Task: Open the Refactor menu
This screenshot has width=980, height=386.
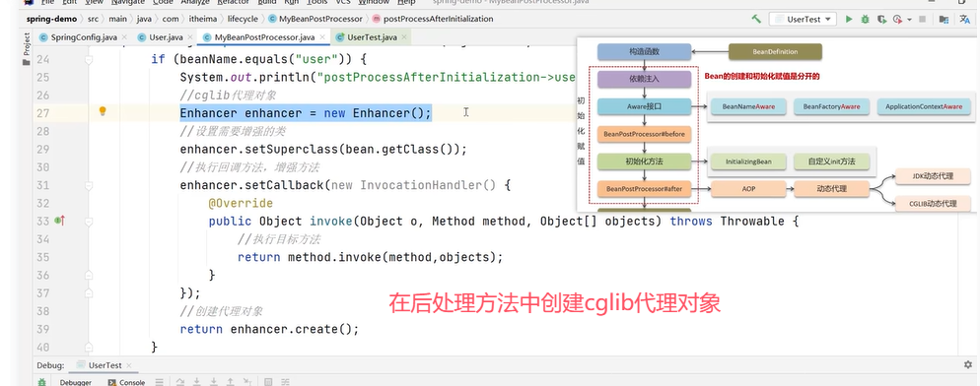Action: (x=234, y=3)
